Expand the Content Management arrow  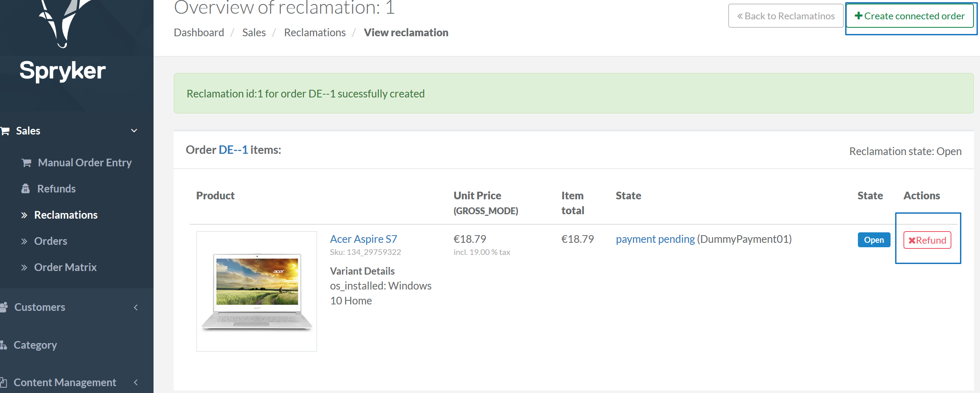click(x=136, y=383)
